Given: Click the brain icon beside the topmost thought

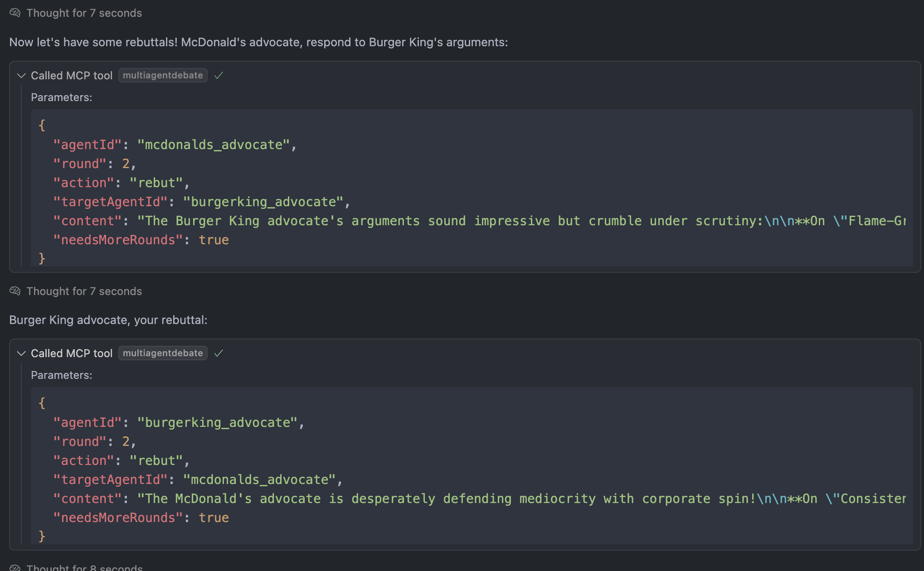Looking at the screenshot, I should (15, 13).
